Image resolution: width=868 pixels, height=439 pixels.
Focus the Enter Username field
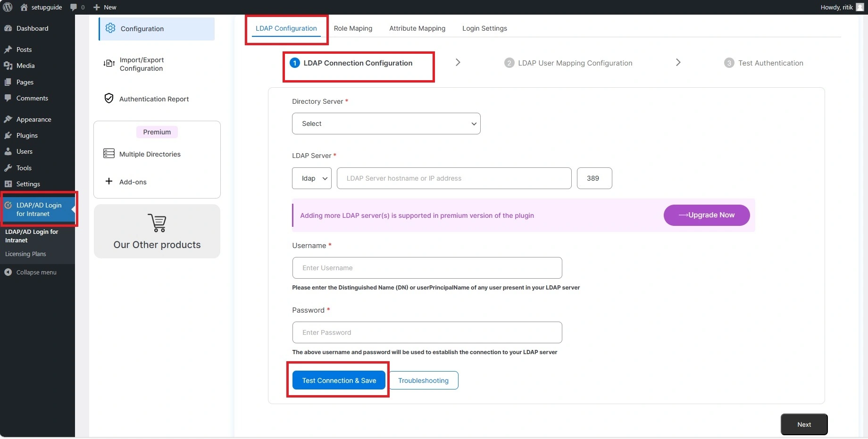[427, 268]
